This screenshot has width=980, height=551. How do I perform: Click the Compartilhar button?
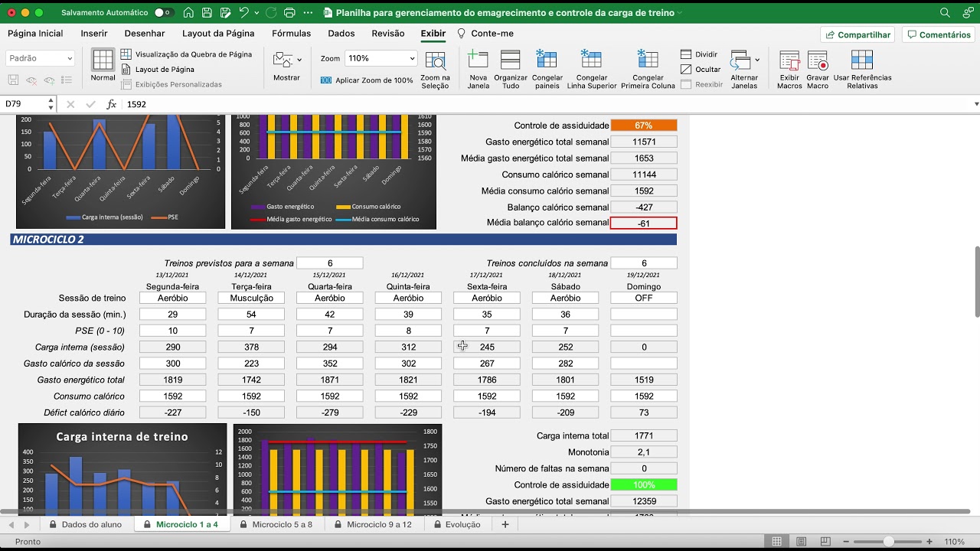coord(857,34)
